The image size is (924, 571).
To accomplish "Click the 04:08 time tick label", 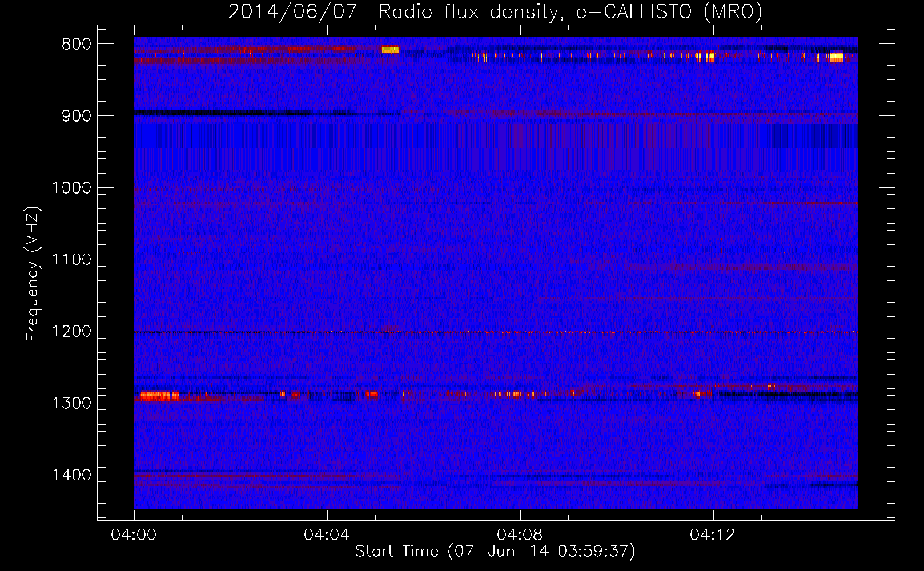I will click(520, 535).
